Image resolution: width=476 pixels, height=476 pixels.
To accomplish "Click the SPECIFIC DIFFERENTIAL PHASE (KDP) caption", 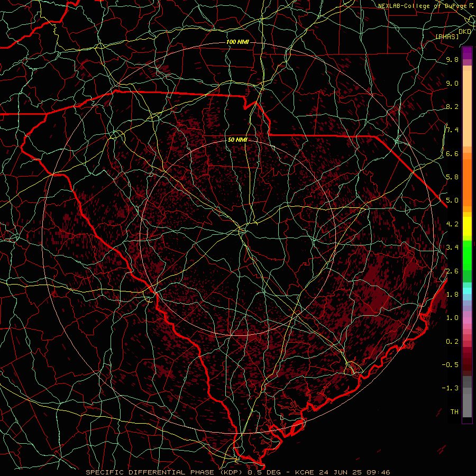I will [x=165, y=472].
